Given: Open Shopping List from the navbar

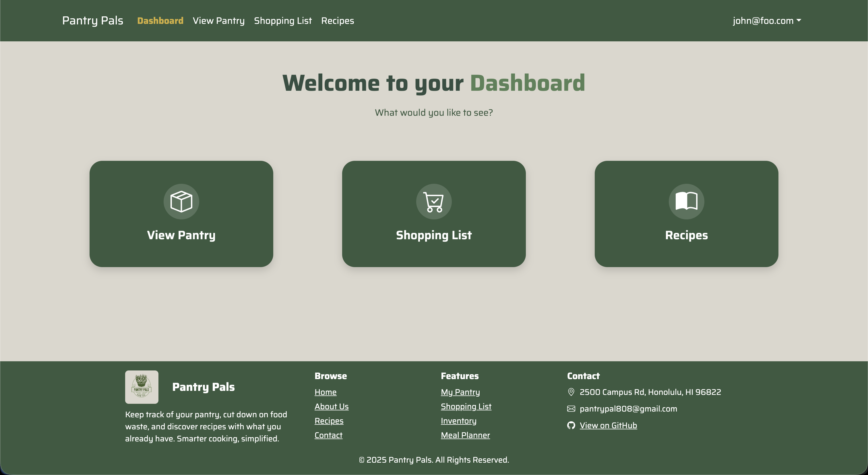Looking at the screenshot, I should (283, 20).
